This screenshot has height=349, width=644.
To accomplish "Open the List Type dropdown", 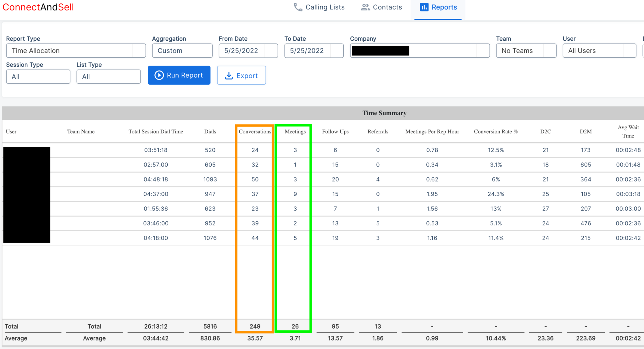I will [x=108, y=76].
